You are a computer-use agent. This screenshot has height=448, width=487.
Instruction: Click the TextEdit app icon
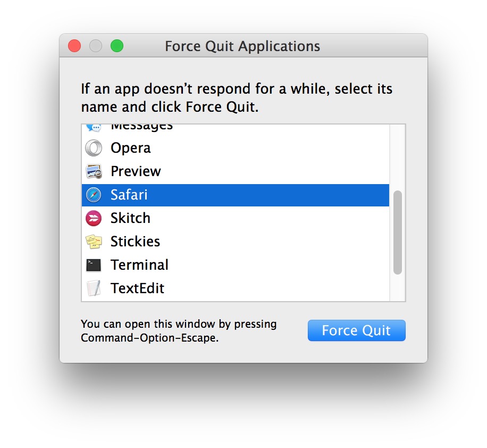[x=94, y=288]
